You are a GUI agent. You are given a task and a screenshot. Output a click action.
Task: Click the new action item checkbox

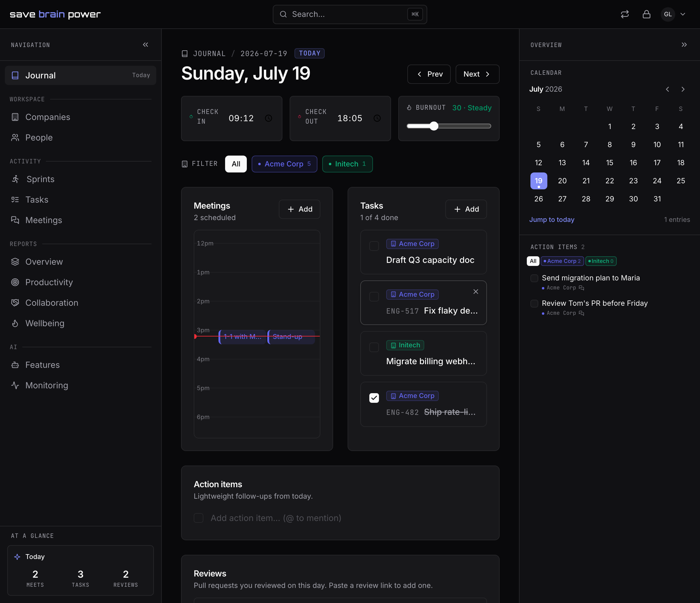(x=198, y=518)
